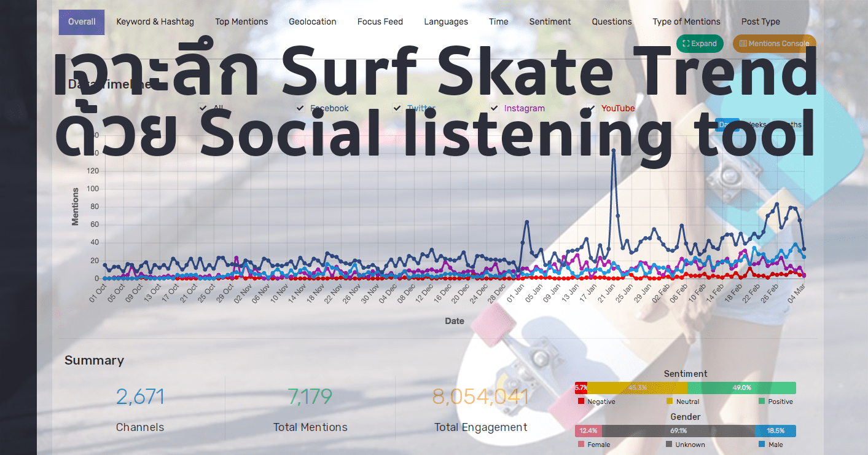This screenshot has height=455, width=868.
Task: Open Type of Mentions tab
Action: coord(687,22)
